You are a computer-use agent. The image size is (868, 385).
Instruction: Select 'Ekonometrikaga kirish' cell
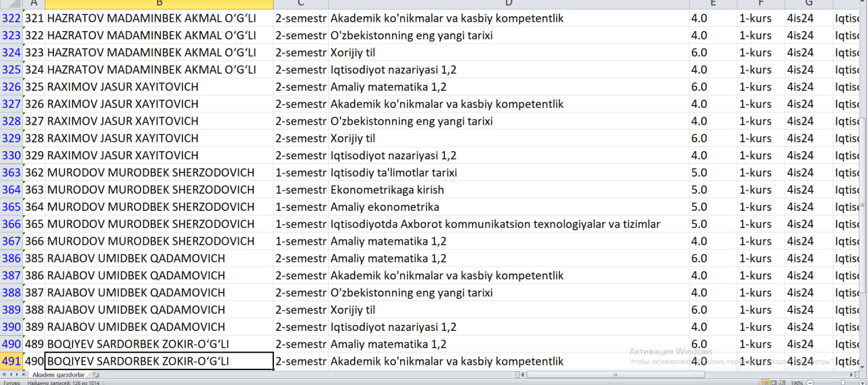(509, 190)
